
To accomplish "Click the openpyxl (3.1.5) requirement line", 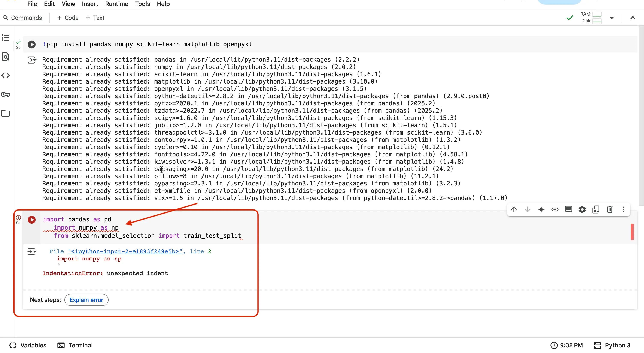I will click(204, 89).
